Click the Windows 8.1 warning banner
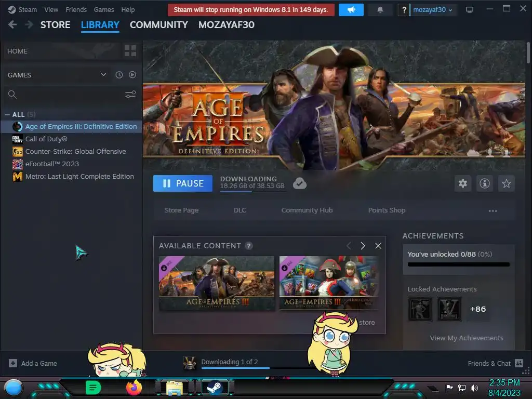The height and width of the screenshot is (399, 532). 251,10
